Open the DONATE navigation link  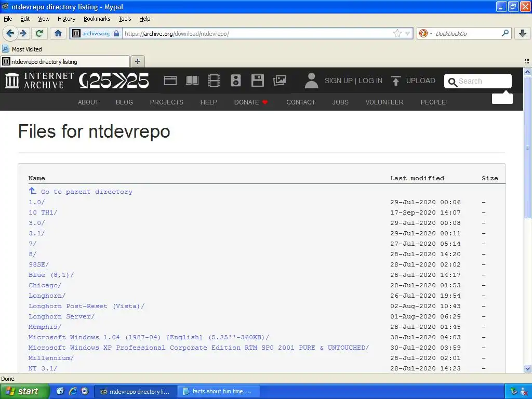click(251, 102)
